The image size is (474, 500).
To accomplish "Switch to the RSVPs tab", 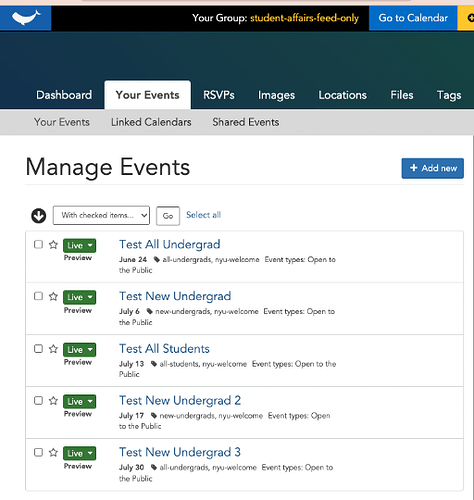I will tap(219, 95).
